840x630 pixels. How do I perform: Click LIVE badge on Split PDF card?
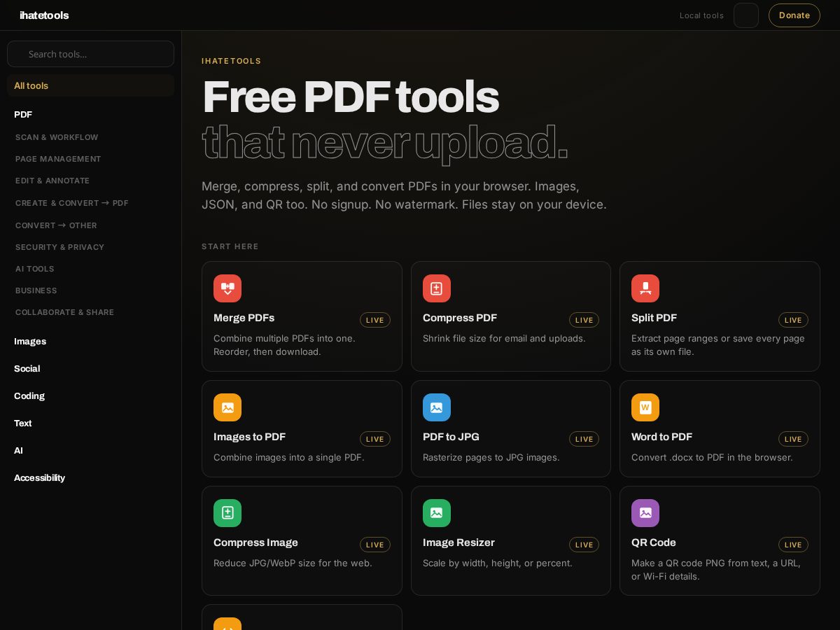click(793, 320)
